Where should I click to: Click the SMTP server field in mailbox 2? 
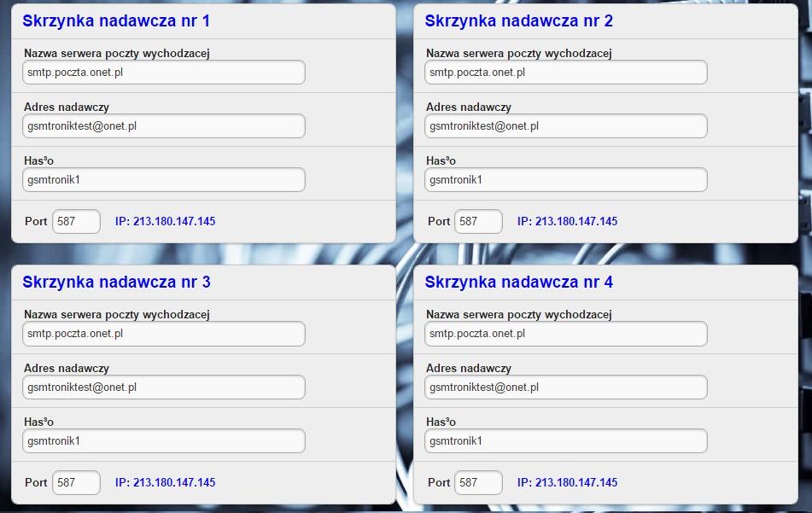click(x=566, y=73)
